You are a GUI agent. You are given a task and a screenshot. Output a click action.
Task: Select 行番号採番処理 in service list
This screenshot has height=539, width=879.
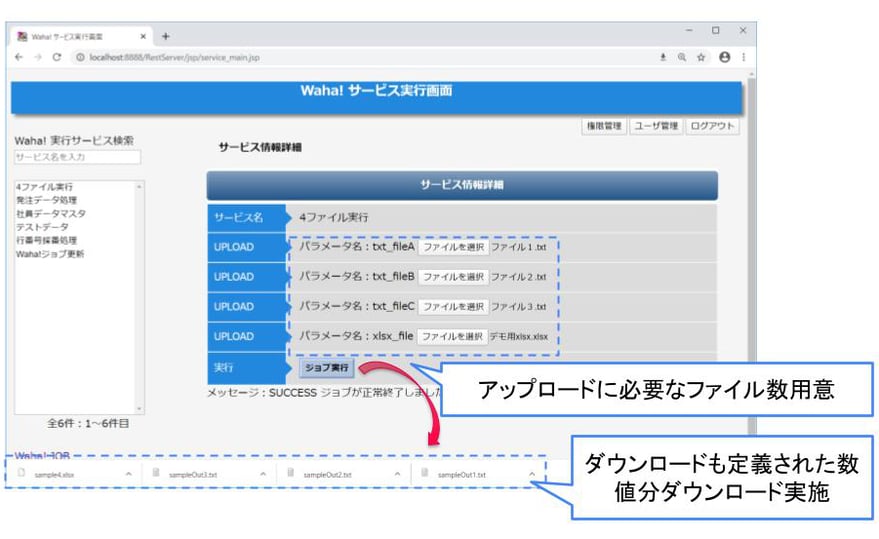point(47,240)
